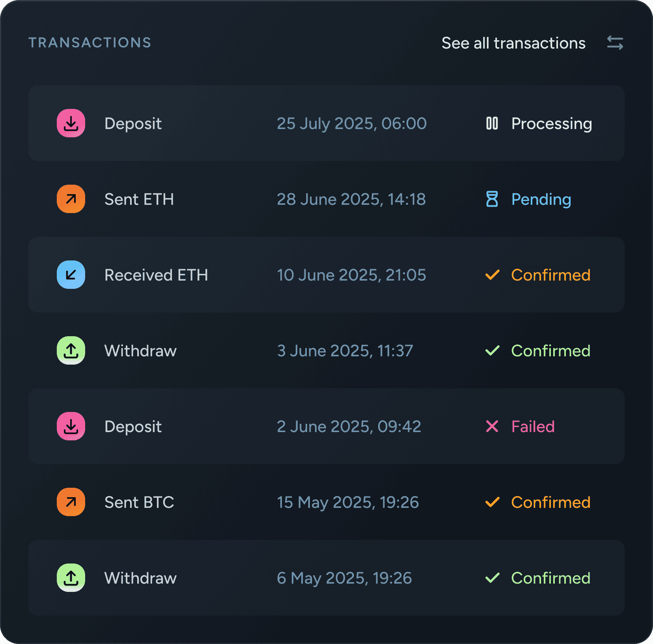
Task: Click the Failed status text
Action: (x=532, y=426)
